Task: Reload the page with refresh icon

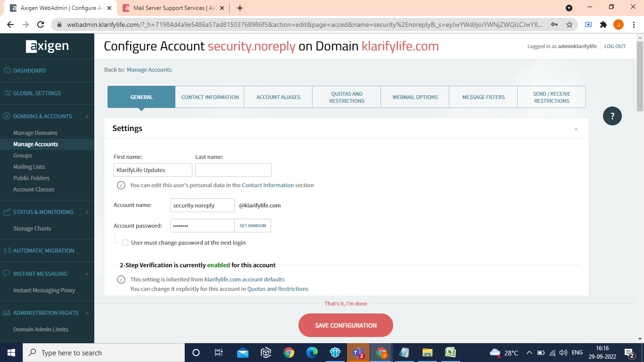Action: tap(41, 25)
